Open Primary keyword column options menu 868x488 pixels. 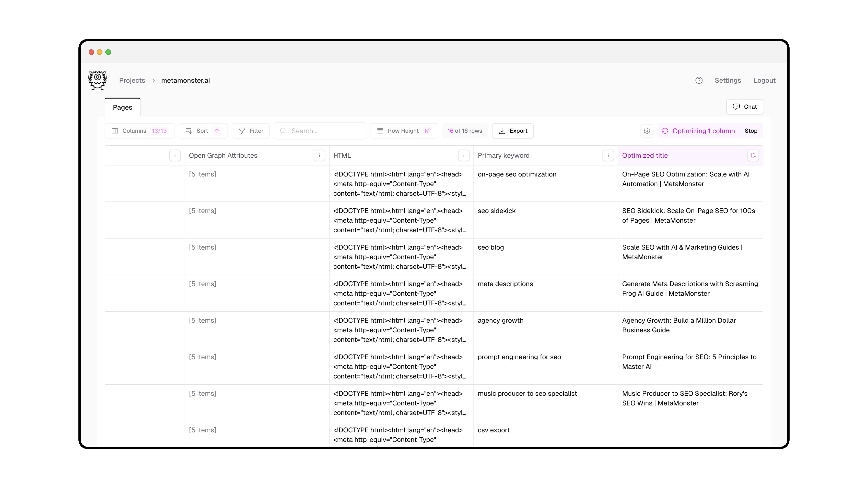(x=608, y=155)
